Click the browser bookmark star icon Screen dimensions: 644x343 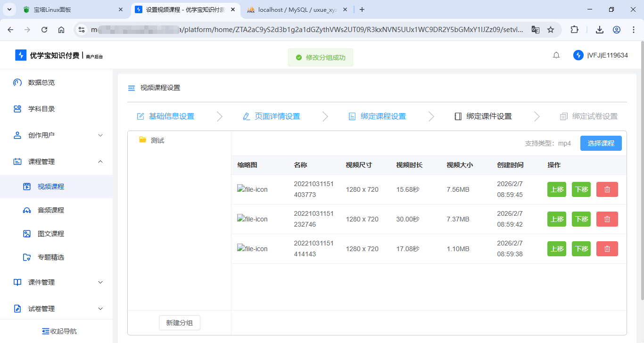click(x=551, y=30)
